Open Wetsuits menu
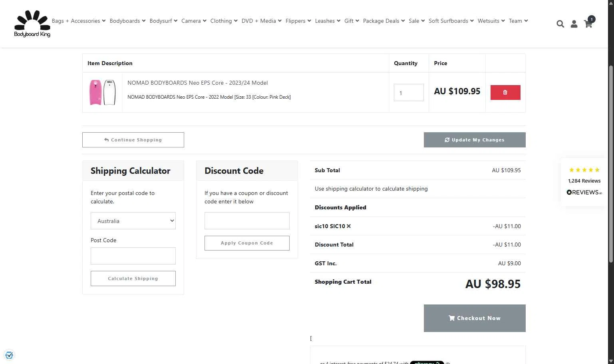The height and width of the screenshot is (364, 614). 491,21
